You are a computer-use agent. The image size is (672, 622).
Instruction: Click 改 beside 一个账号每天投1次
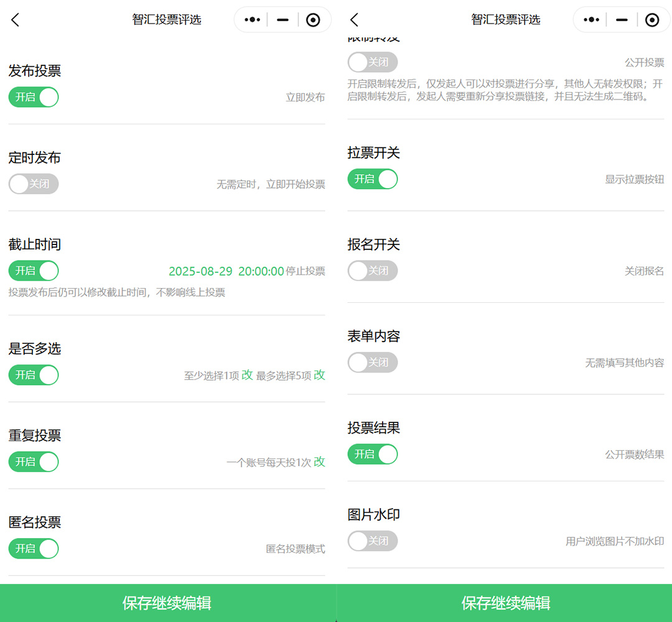coord(319,462)
